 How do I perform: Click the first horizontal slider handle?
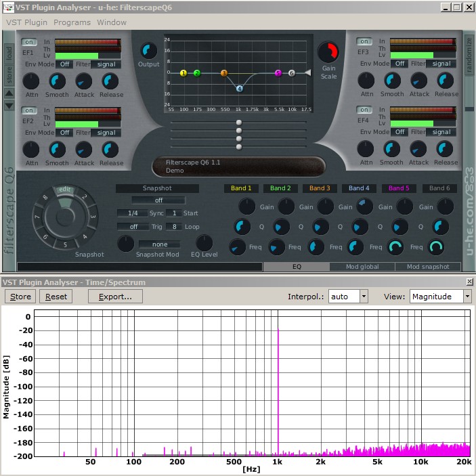239,123
